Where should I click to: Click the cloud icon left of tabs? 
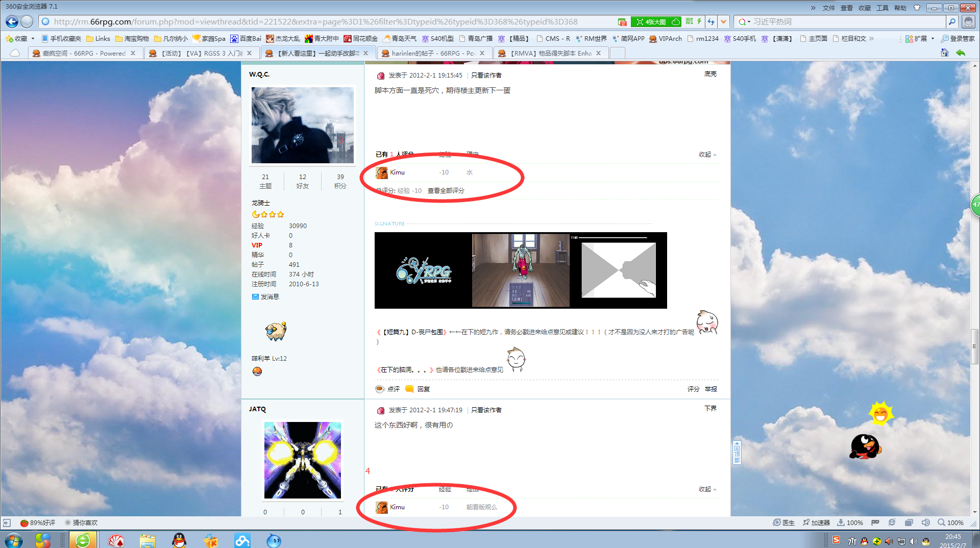(x=15, y=53)
